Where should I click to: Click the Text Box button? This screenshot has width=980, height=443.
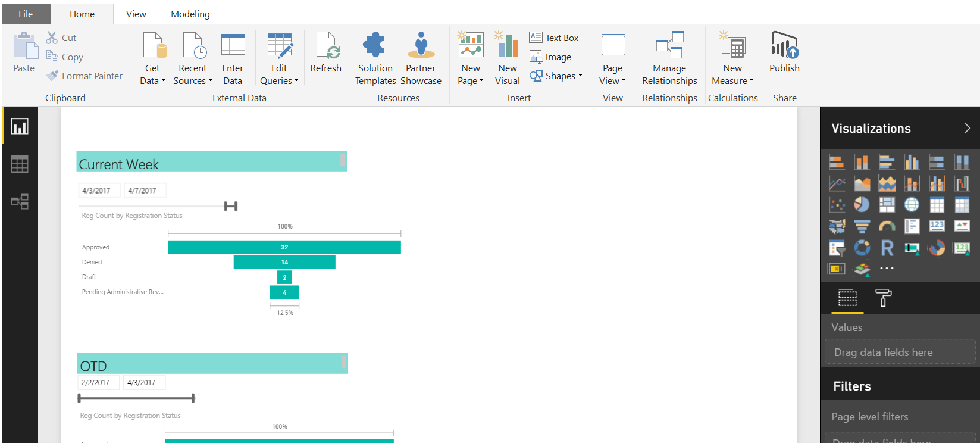pos(554,38)
